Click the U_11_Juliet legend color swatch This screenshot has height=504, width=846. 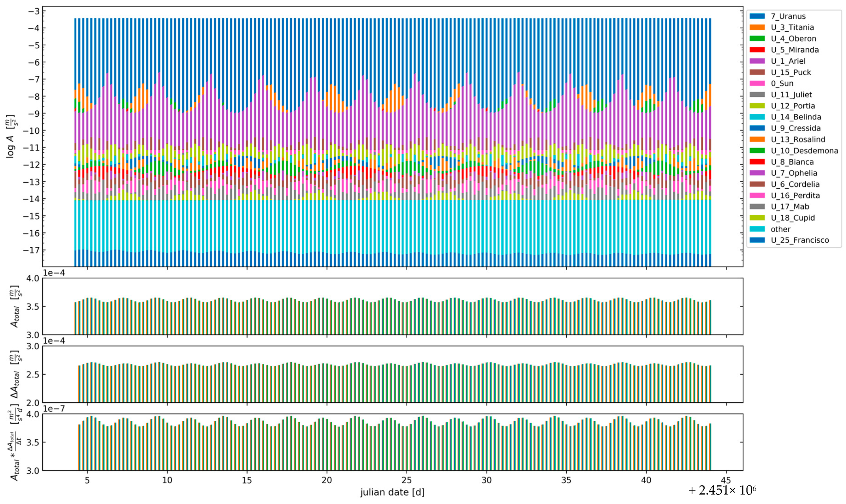click(x=757, y=95)
